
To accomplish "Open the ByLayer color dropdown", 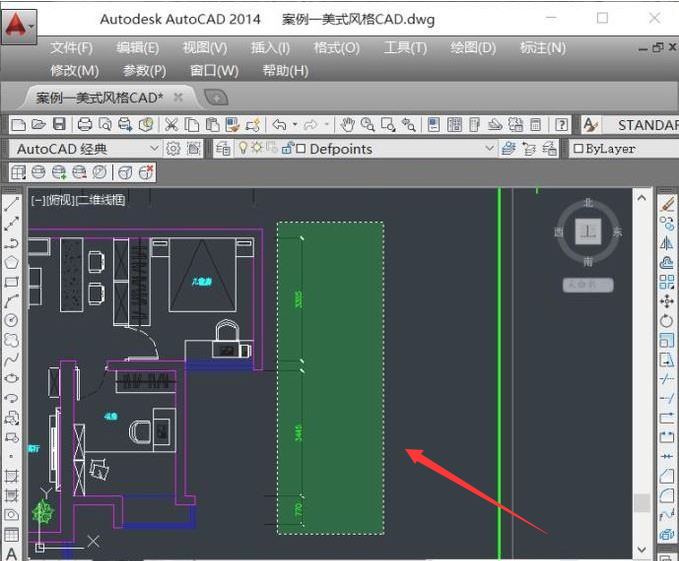I will (x=620, y=149).
